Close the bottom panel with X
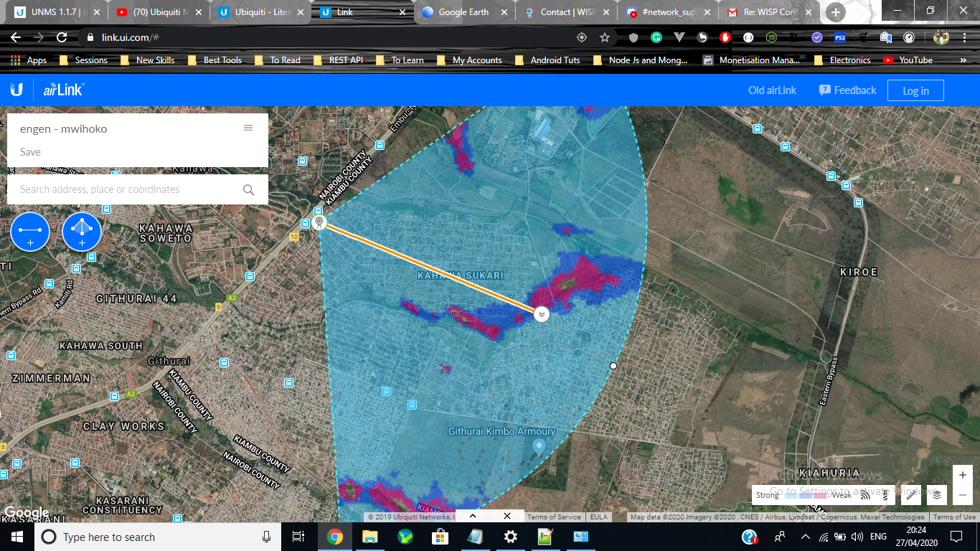980x551 pixels. pyautogui.click(x=507, y=516)
